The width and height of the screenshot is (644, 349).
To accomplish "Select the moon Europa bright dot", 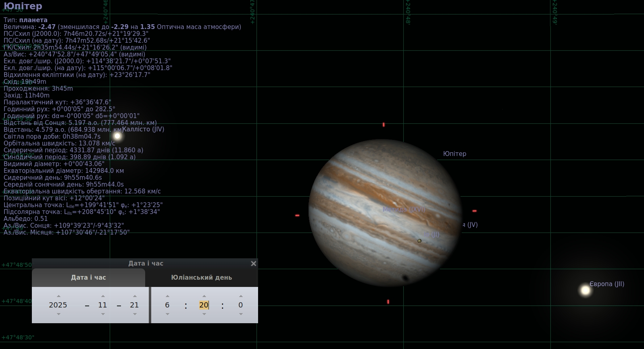I will (x=586, y=290).
